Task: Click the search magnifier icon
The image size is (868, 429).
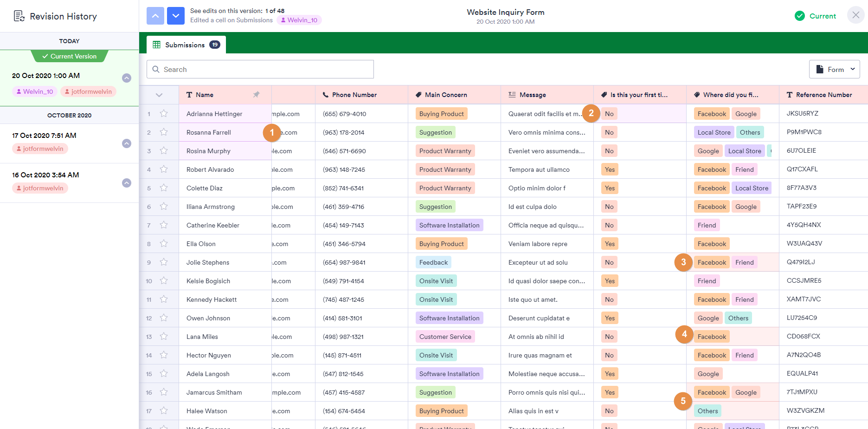Action: click(x=156, y=70)
